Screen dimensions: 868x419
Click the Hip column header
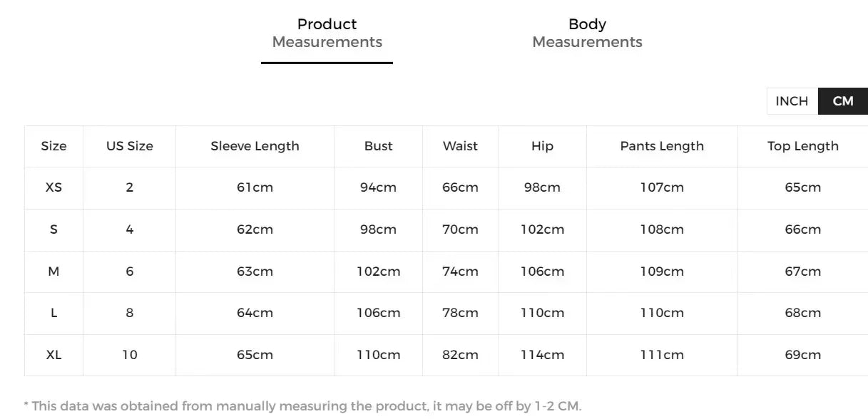[x=541, y=146]
